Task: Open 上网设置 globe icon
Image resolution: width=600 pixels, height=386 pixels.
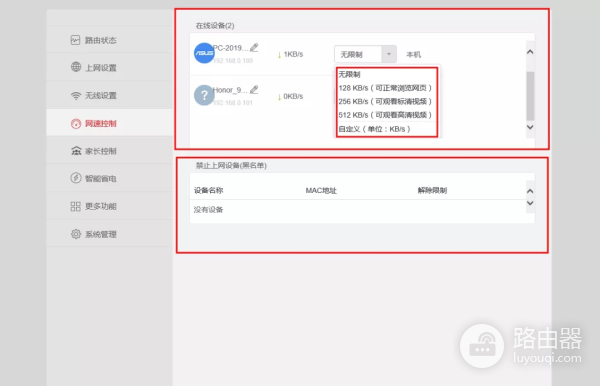Action: (76, 67)
